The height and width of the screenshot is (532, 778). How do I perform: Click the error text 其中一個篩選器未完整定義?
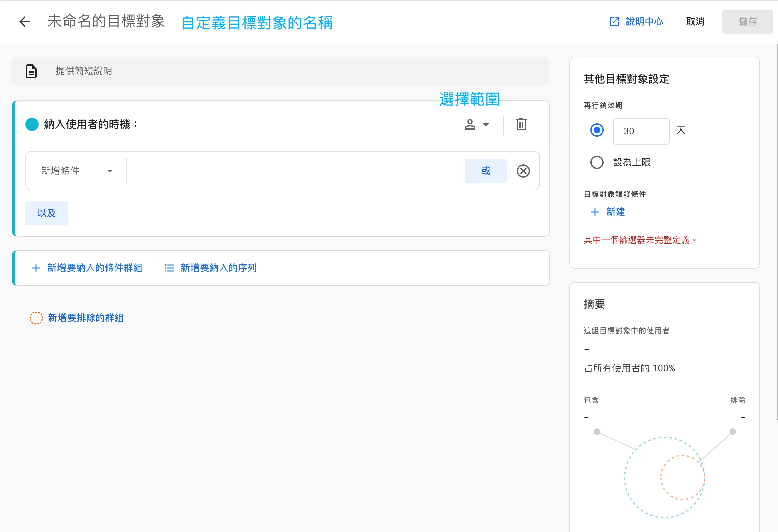[x=640, y=240]
